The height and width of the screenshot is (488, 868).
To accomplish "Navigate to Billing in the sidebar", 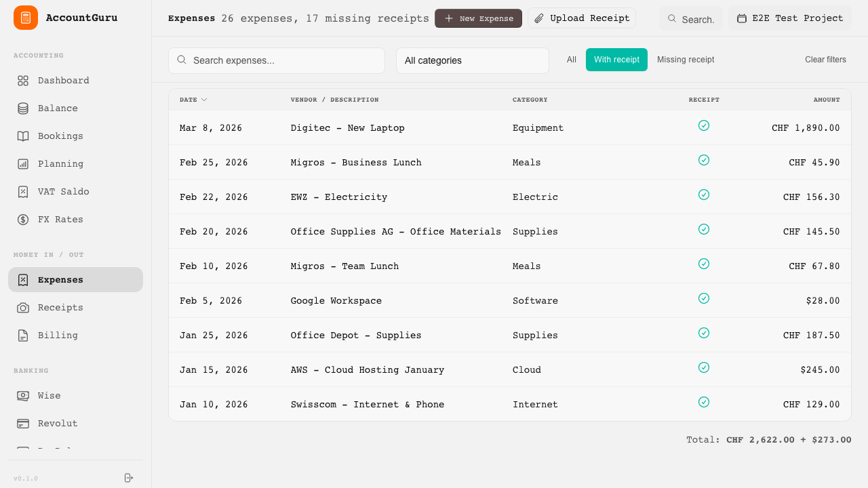I will click(58, 335).
